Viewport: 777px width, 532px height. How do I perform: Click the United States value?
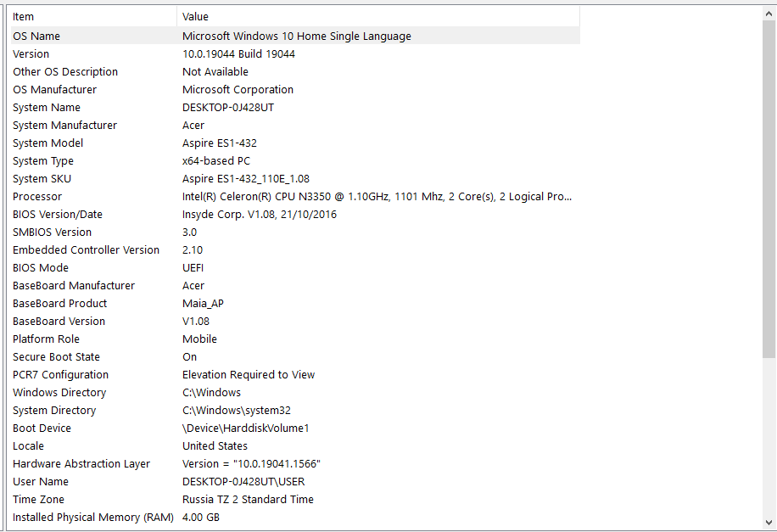pyautogui.click(x=215, y=446)
